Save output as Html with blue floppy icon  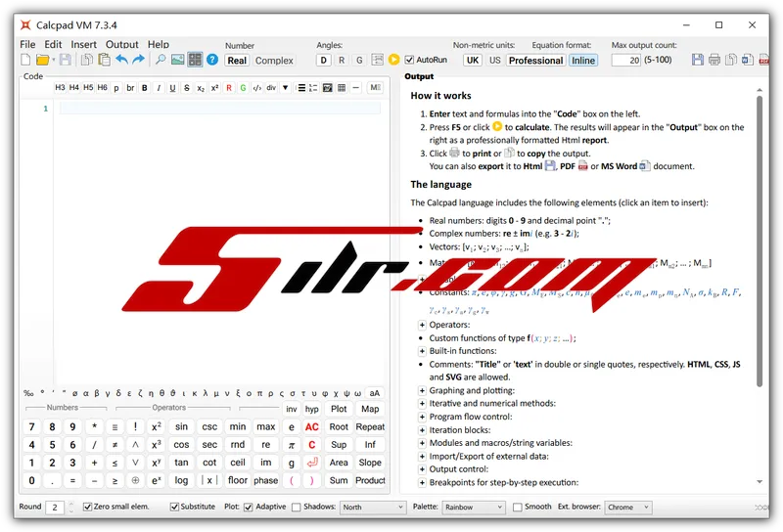tap(698, 60)
